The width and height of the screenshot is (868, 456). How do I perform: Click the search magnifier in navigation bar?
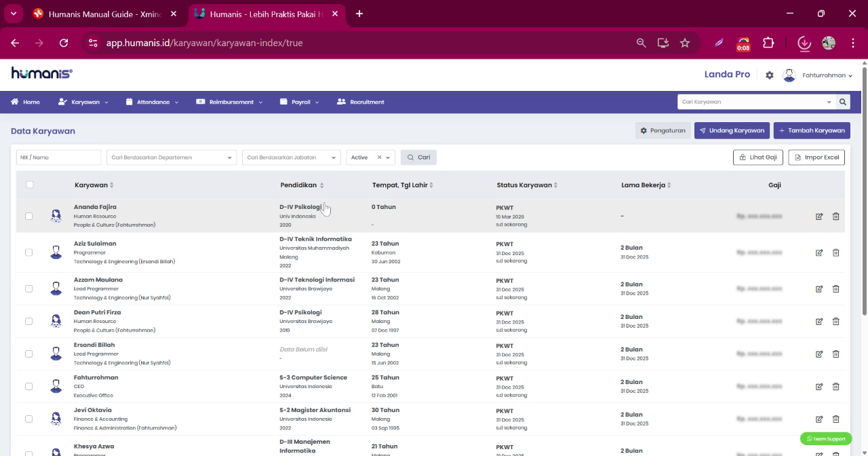843,102
